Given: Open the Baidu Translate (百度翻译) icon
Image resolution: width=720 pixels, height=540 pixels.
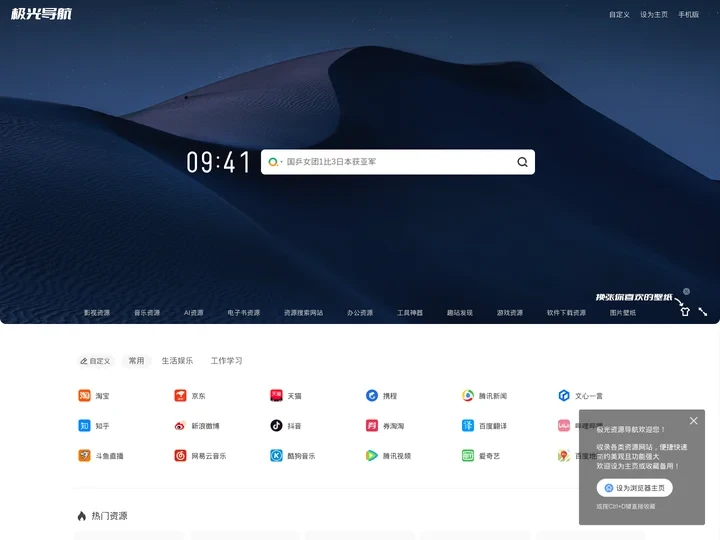Looking at the screenshot, I should click(x=468, y=426).
